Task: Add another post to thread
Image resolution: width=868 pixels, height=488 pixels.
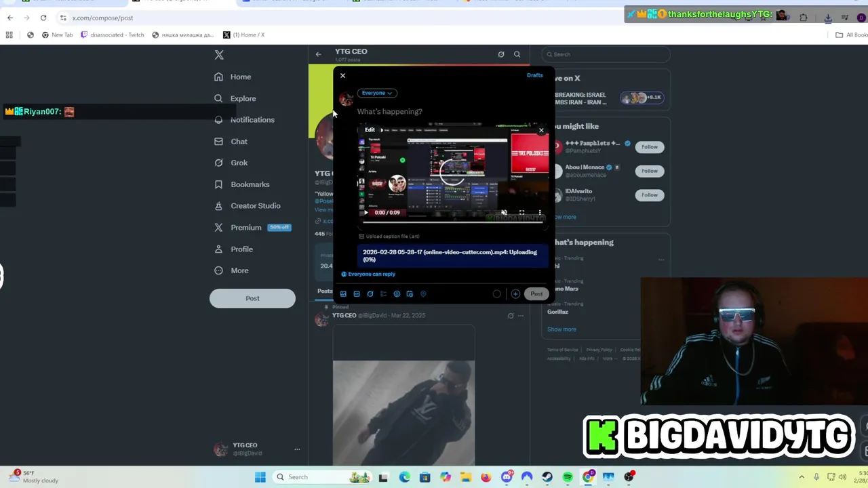Action: tap(515, 294)
